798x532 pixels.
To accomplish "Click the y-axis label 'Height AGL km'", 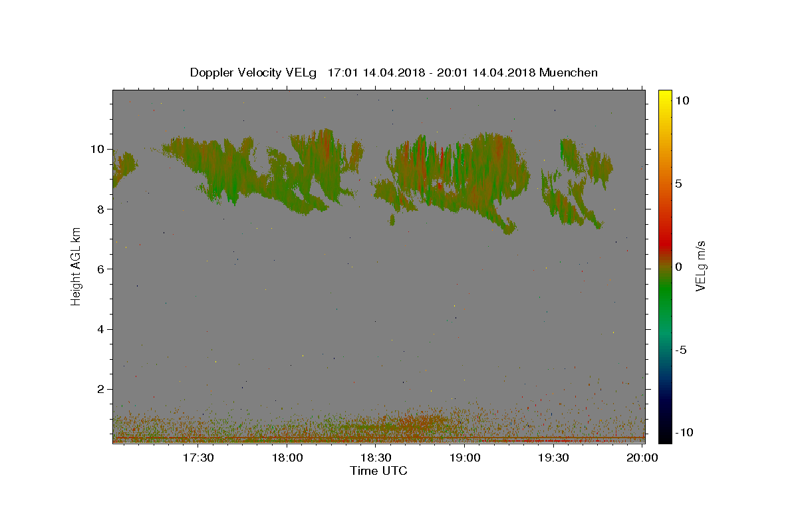I will tap(76, 267).
